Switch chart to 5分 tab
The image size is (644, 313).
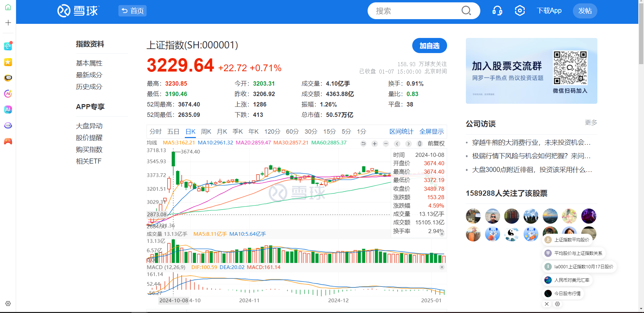tap(346, 132)
